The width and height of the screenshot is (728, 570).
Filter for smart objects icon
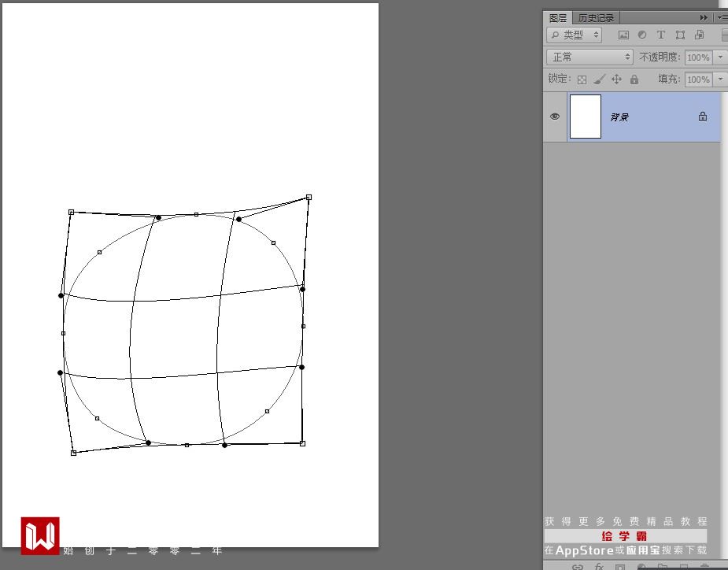pos(699,35)
